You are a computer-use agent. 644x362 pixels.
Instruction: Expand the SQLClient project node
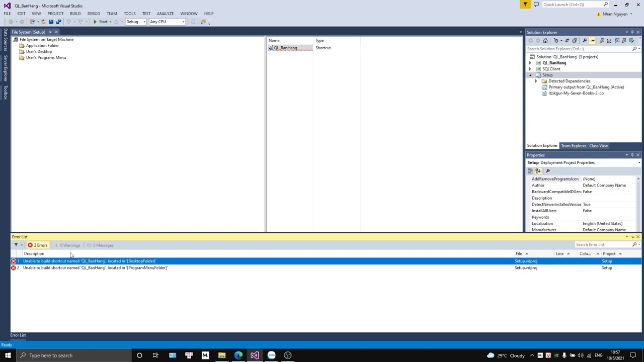pos(530,69)
